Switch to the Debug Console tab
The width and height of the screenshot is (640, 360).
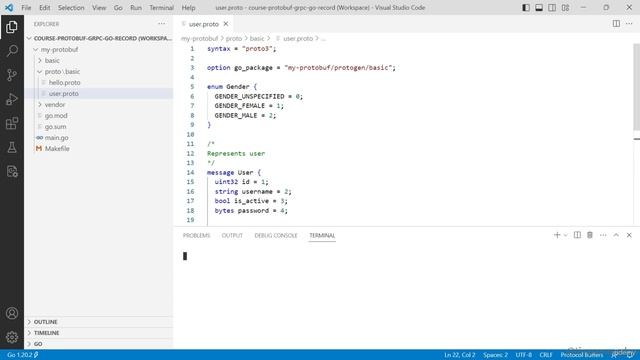276,235
